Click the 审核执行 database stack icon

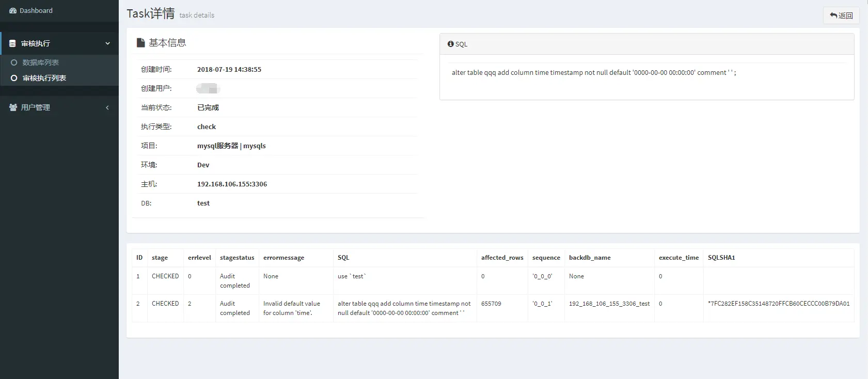pyautogui.click(x=12, y=44)
